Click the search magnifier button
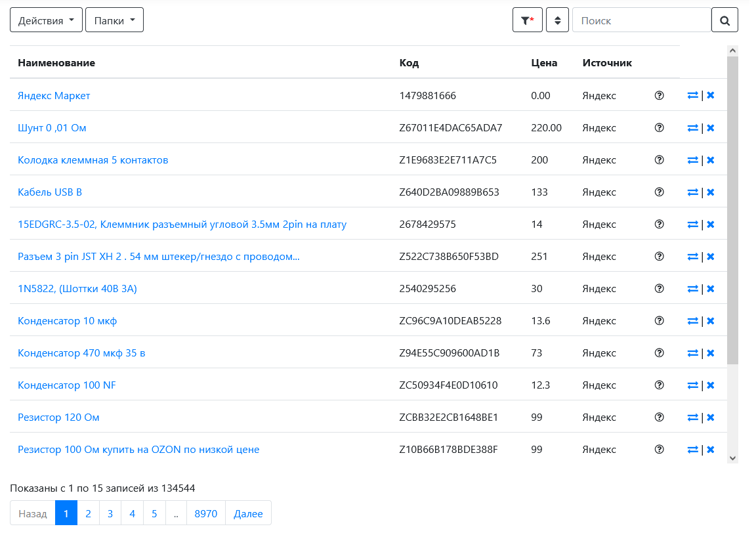756x535 pixels. (724, 20)
